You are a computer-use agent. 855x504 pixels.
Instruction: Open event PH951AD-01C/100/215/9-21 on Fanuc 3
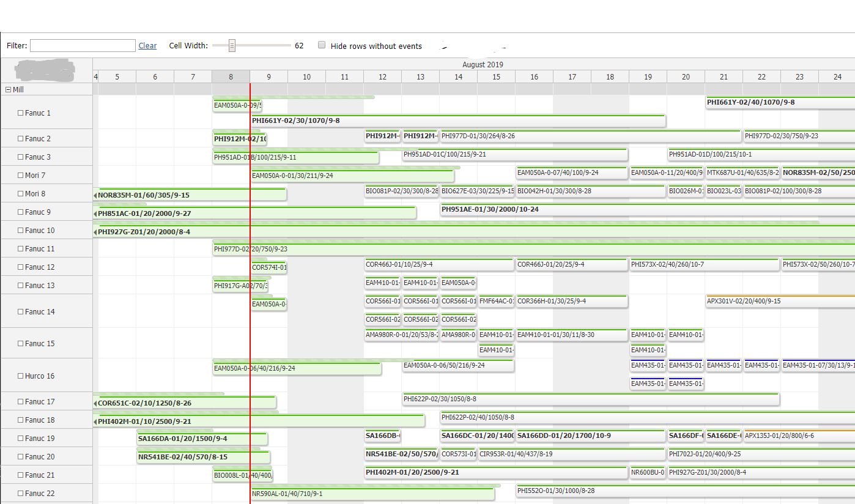tap(515, 155)
